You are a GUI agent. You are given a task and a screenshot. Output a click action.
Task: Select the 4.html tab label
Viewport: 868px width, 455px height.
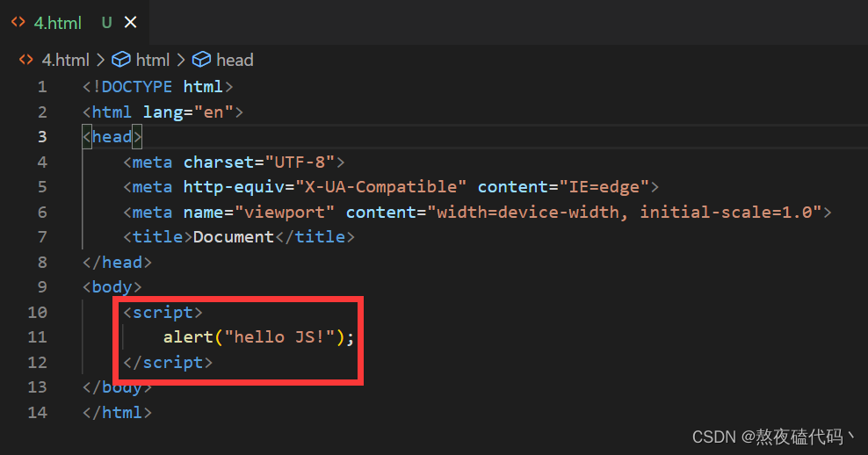[58, 23]
